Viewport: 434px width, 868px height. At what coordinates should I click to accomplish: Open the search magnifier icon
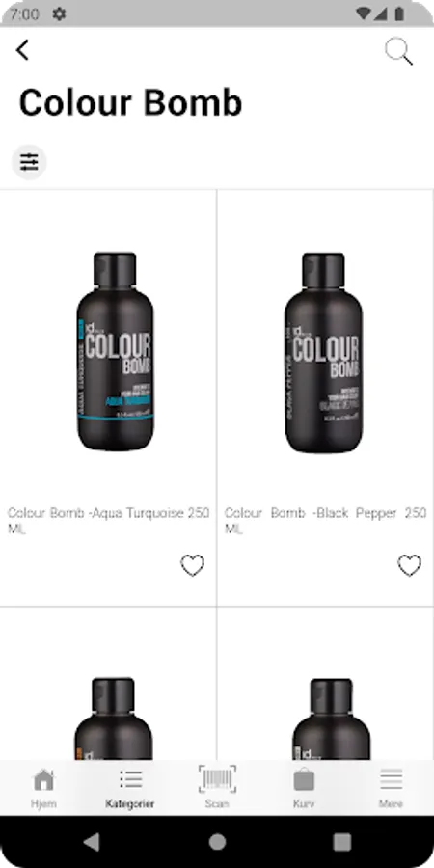tap(398, 51)
